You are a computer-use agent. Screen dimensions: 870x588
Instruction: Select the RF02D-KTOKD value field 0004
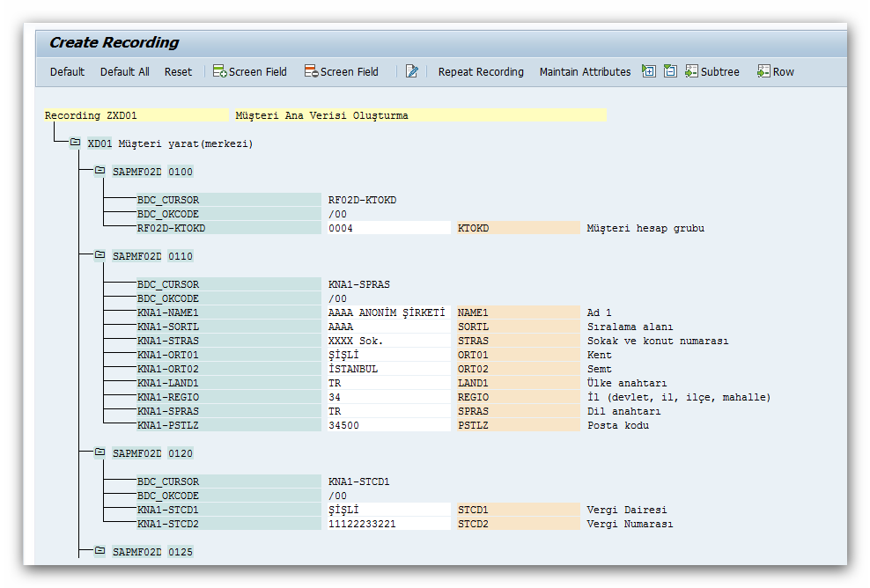tap(387, 228)
